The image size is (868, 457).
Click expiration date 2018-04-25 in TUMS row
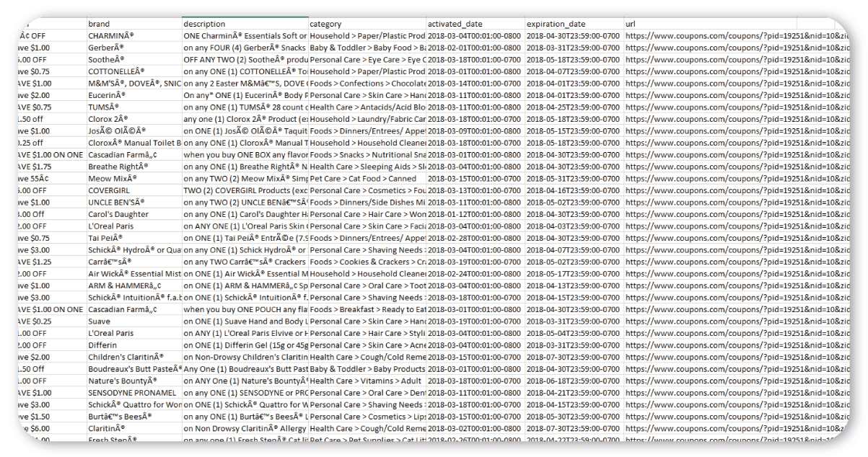pos(574,107)
